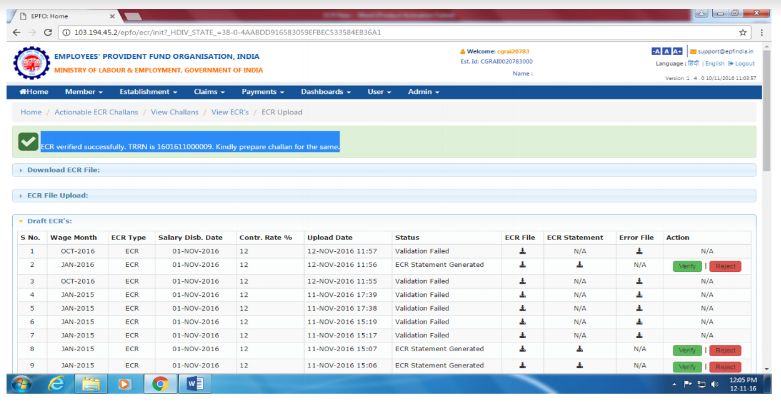Download the ECR statement for row 8

click(579, 350)
